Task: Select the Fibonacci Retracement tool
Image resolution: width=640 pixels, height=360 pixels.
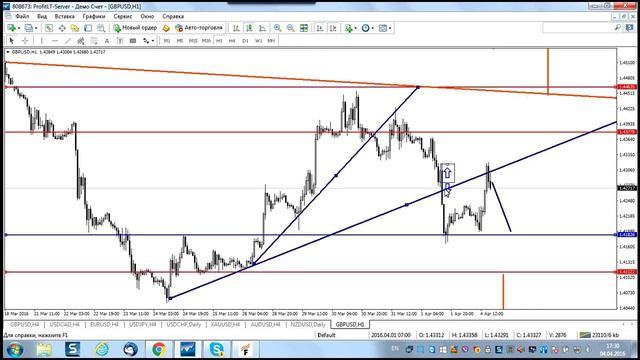Action: (x=93, y=40)
